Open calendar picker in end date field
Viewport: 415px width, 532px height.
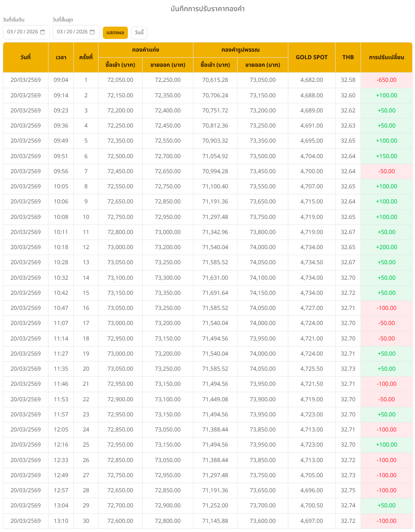(92, 32)
